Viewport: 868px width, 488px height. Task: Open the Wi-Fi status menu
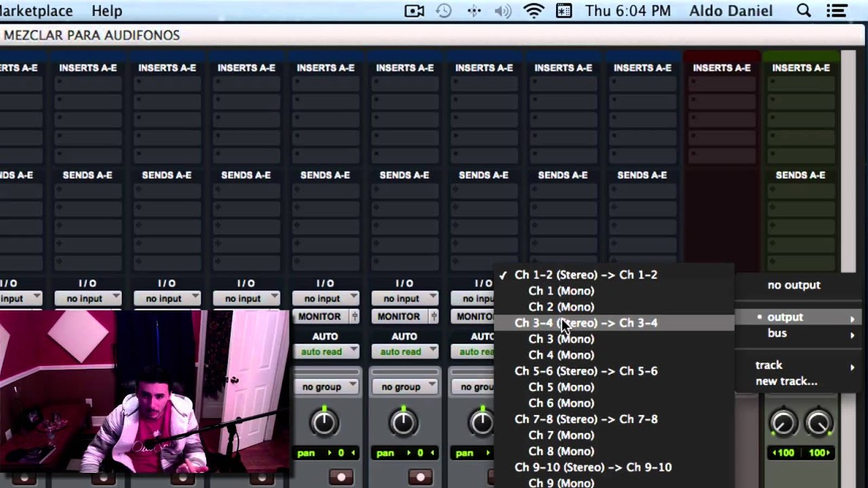(x=534, y=11)
